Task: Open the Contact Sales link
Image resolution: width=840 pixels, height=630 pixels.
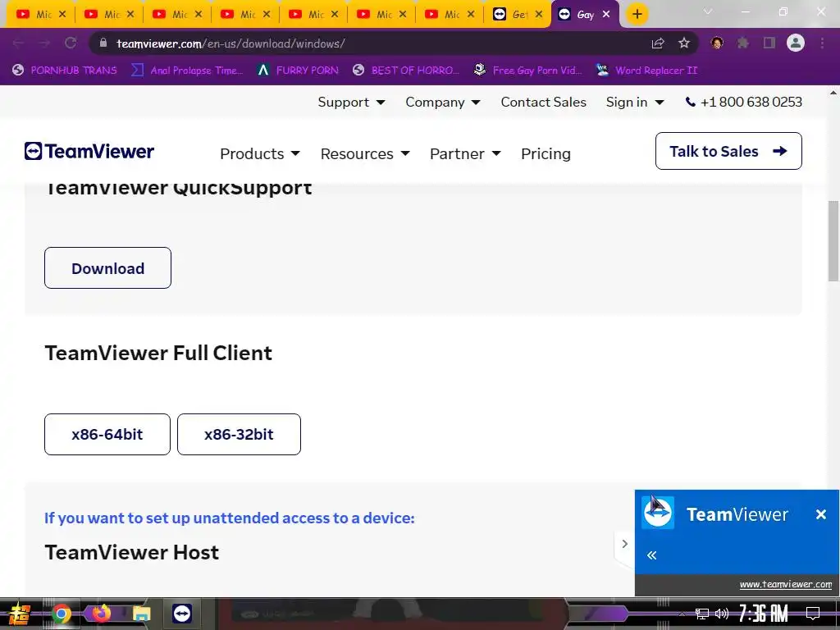Action: pyautogui.click(x=543, y=102)
